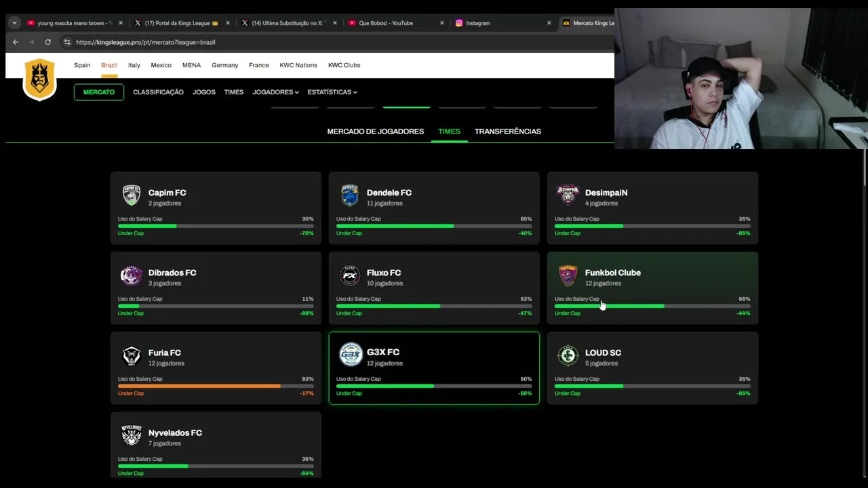Click "12 jogadores" under G3X FC
Screen dimensions: 868x488
(x=384, y=363)
